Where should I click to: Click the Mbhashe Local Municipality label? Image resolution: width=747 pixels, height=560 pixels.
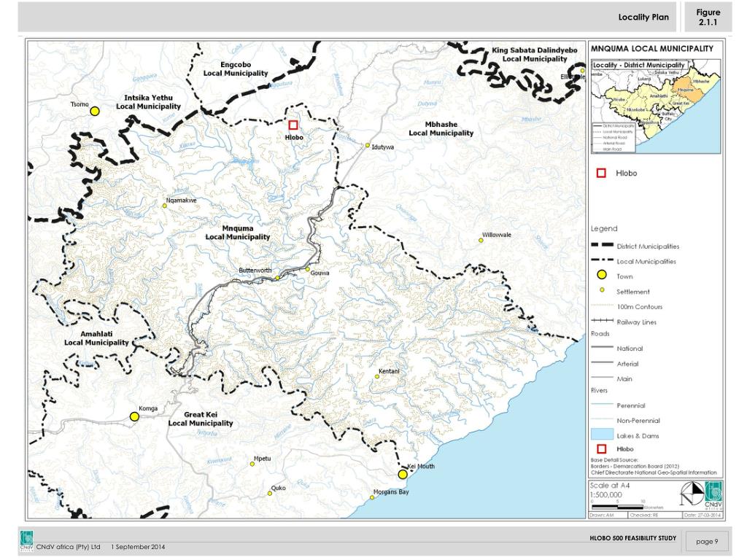point(441,128)
